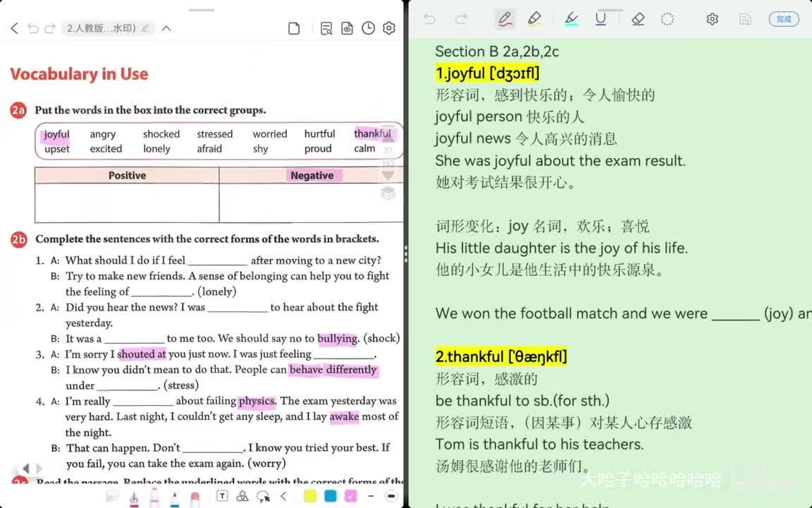Click the save icon in notes toolbar
The width and height of the screenshot is (812, 508).
(745, 19)
